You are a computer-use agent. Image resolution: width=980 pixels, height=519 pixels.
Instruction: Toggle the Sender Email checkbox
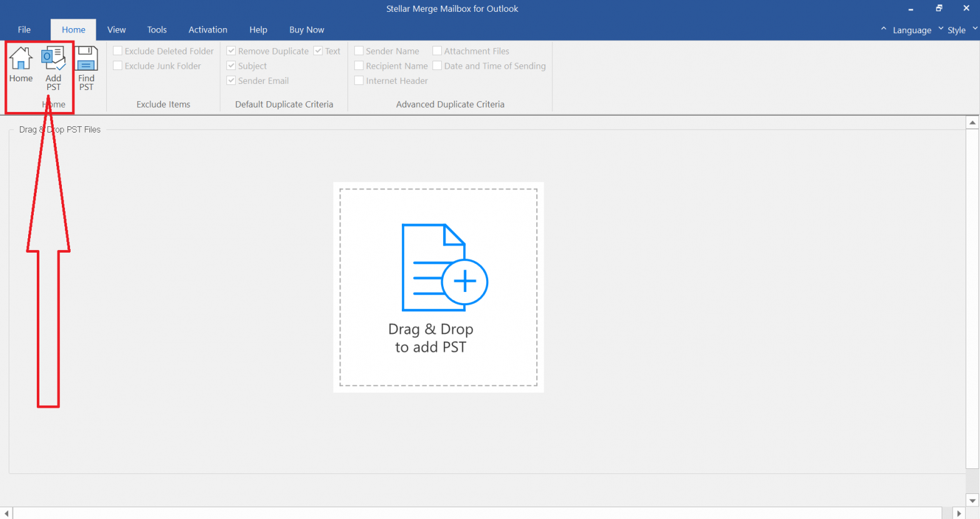coord(231,81)
